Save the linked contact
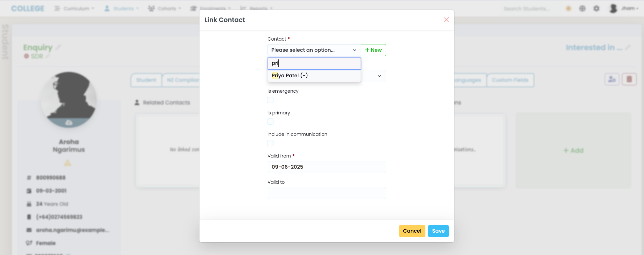 438,231
